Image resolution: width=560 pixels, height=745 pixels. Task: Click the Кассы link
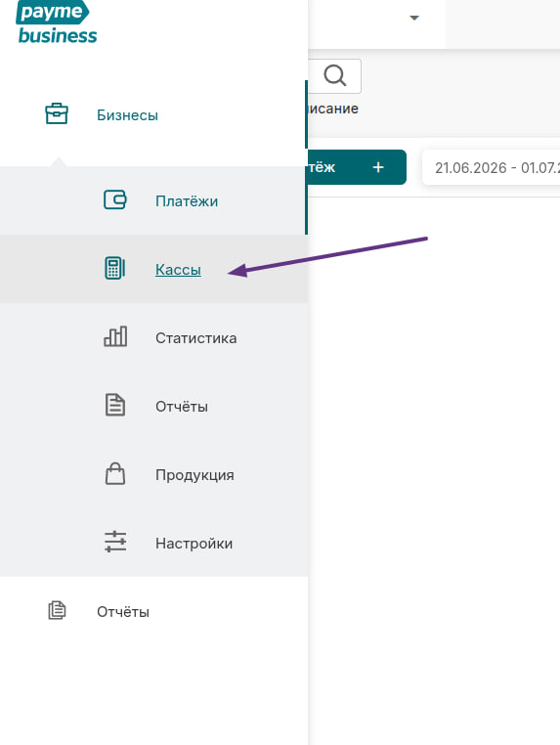(x=178, y=270)
